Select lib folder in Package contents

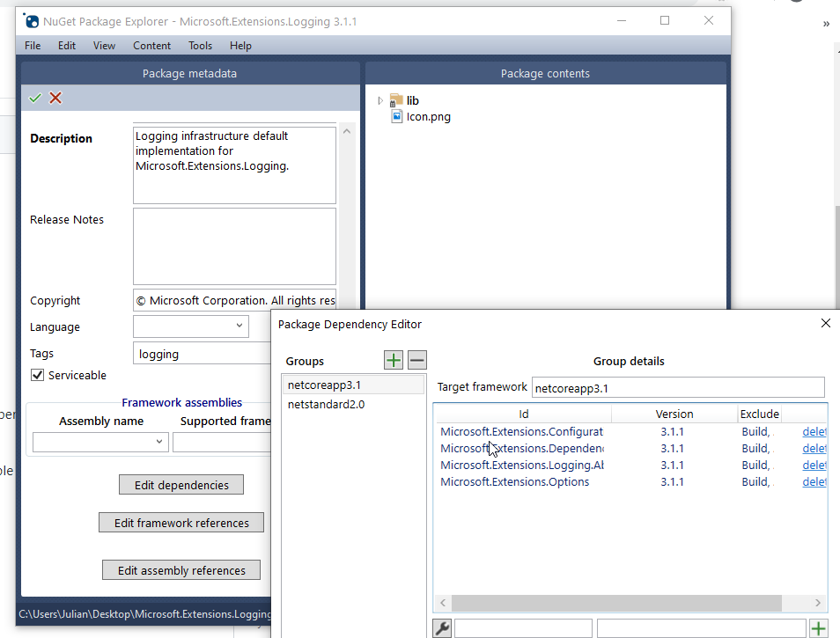click(412, 100)
